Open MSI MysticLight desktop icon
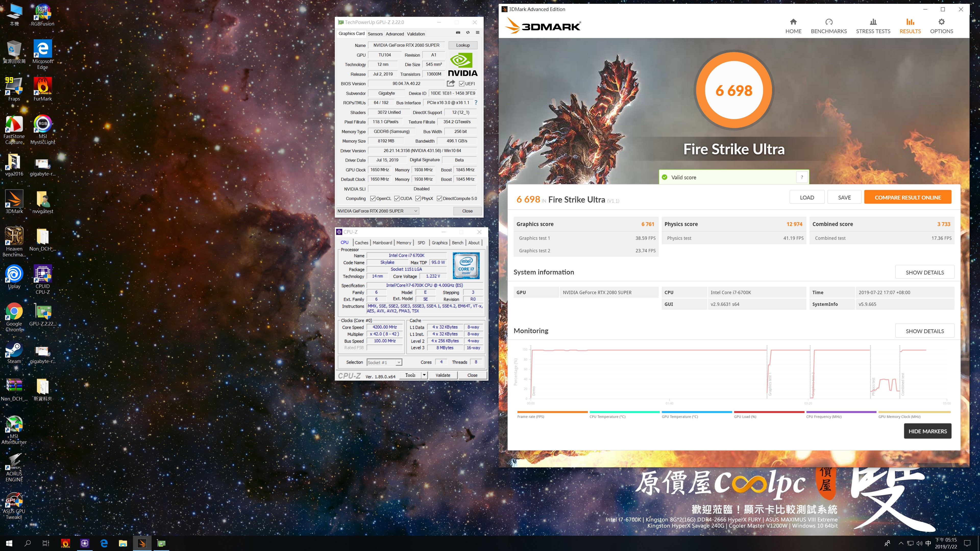Viewport: 980px width, 551px height. tap(43, 130)
